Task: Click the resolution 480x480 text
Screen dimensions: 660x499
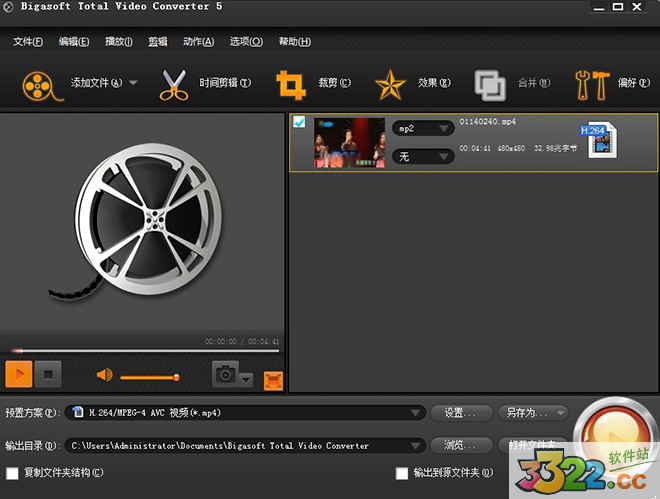Action: (x=511, y=149)
